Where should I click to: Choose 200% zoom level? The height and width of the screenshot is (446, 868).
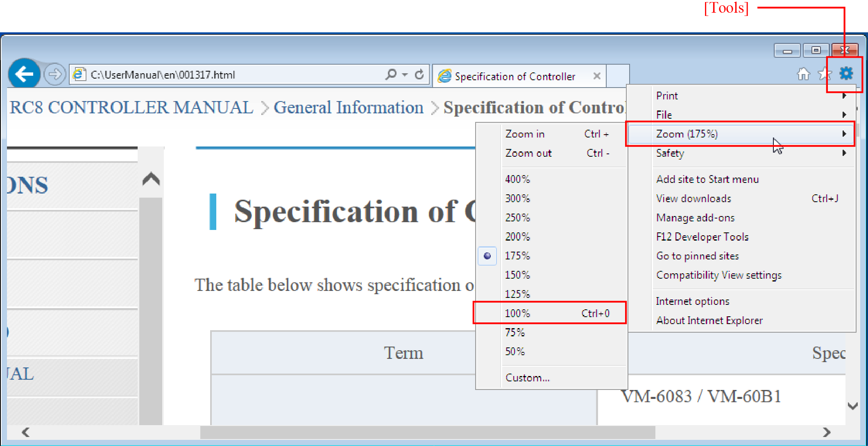517,237
